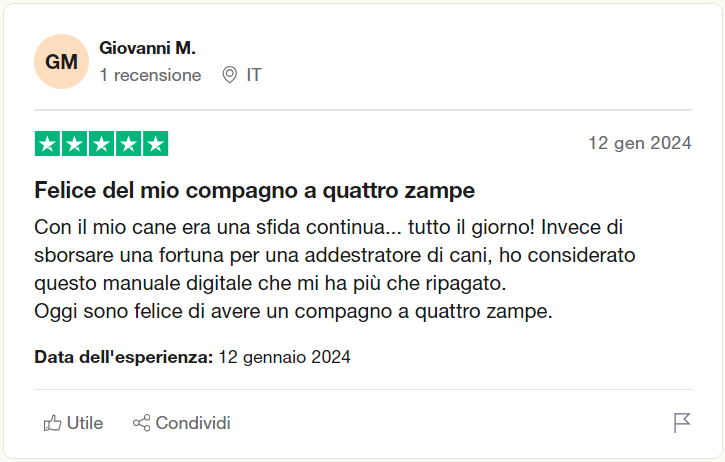Click the review date 12 gen 2024
Screen dimensions: 725x462
(639, 143)
